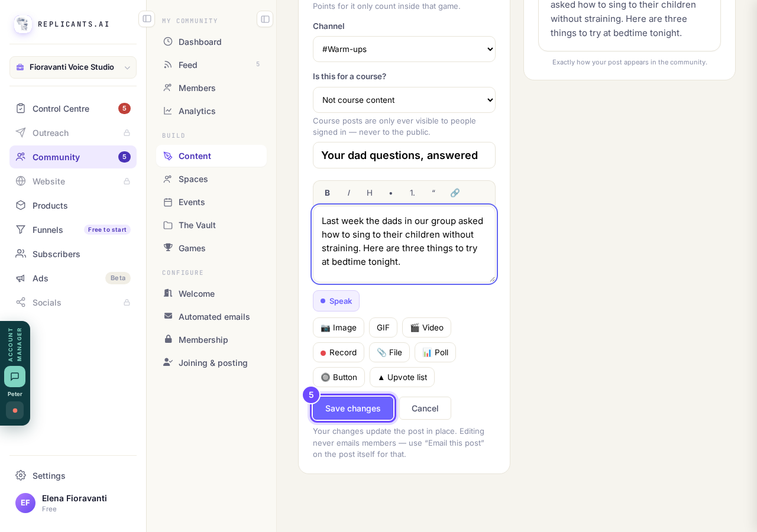This screenshot has height=532, width=757.
Task: Open Control Centre in sidebar
Action: point(73,109)
